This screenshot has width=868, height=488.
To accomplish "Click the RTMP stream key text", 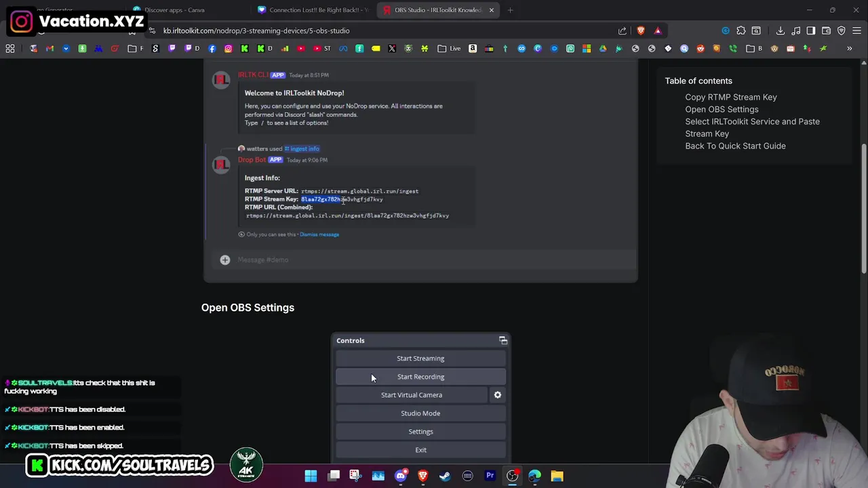I will pos(342,199).
